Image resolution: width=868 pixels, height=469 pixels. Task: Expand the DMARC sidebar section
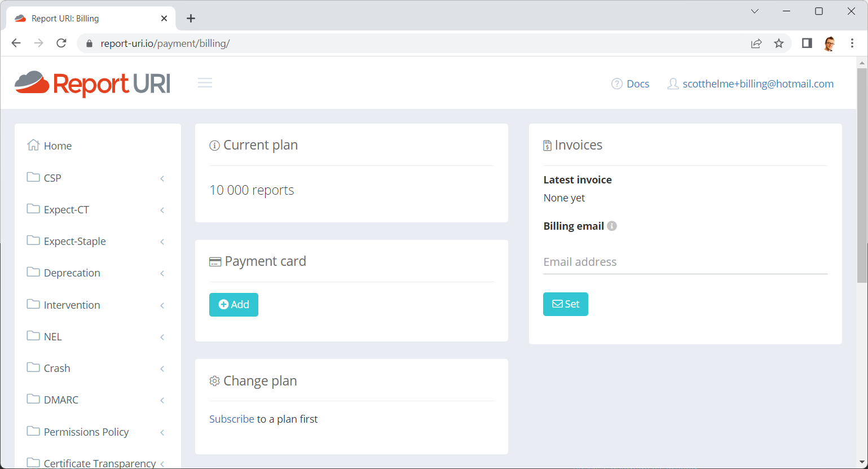pos(98,400)
